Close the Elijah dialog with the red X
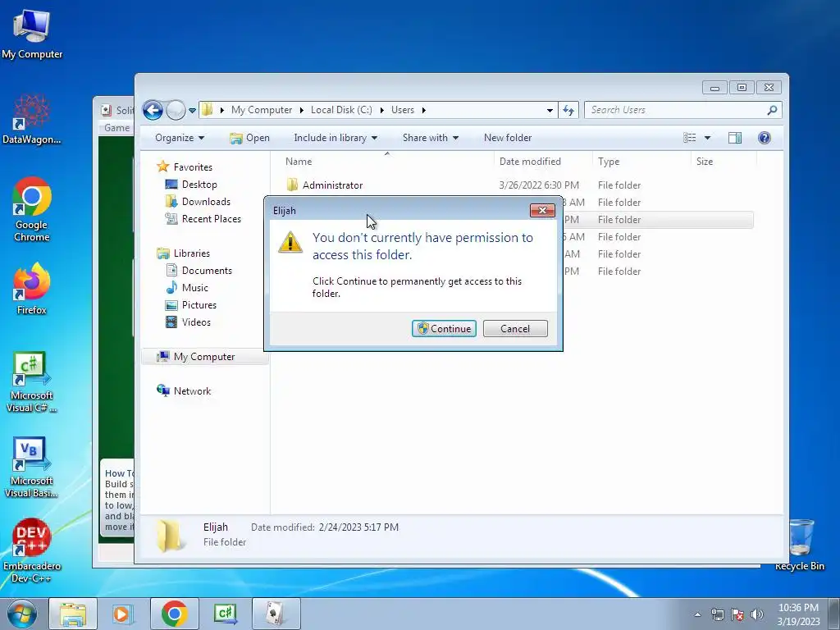Viewport: 840px width, 630px height. point(542,210)
